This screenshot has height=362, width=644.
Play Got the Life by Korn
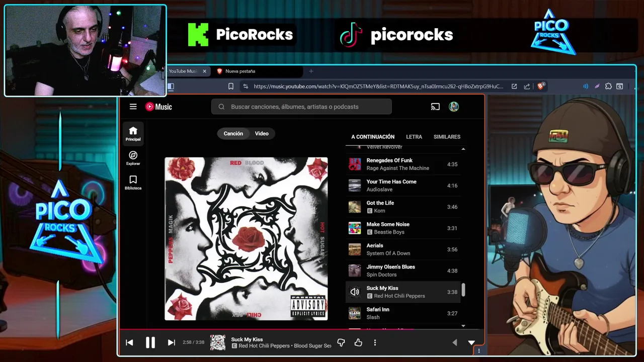click(x=403, y=207)
